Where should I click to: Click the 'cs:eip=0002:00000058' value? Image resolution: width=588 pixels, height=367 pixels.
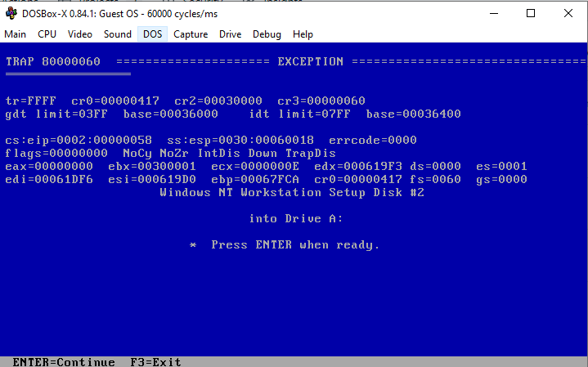tap(79, 141)
